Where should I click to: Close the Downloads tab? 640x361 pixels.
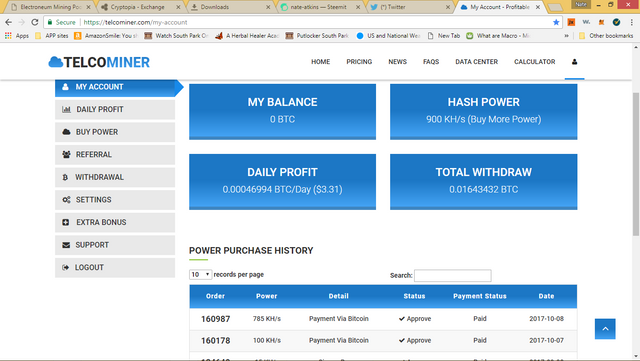[268, 7]
